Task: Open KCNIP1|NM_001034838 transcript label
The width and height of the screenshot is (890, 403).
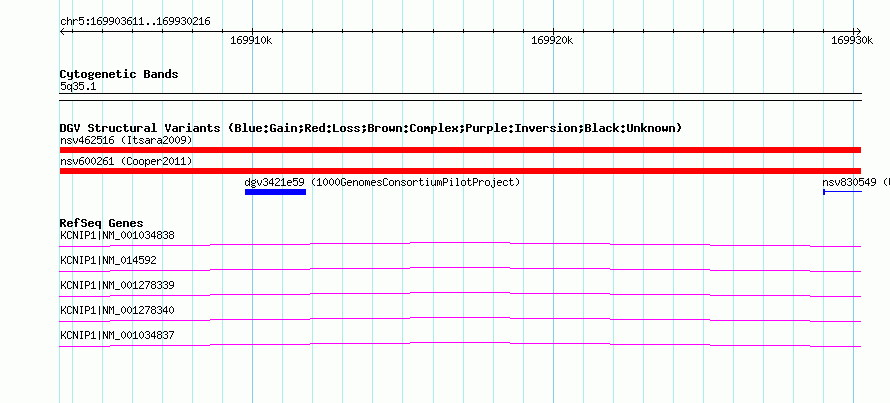Action: 117,235
